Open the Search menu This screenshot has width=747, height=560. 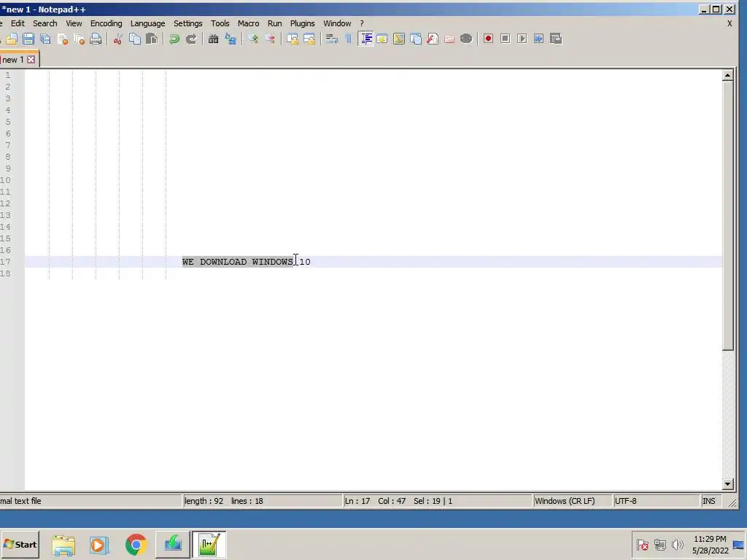(x=44, y=23)
